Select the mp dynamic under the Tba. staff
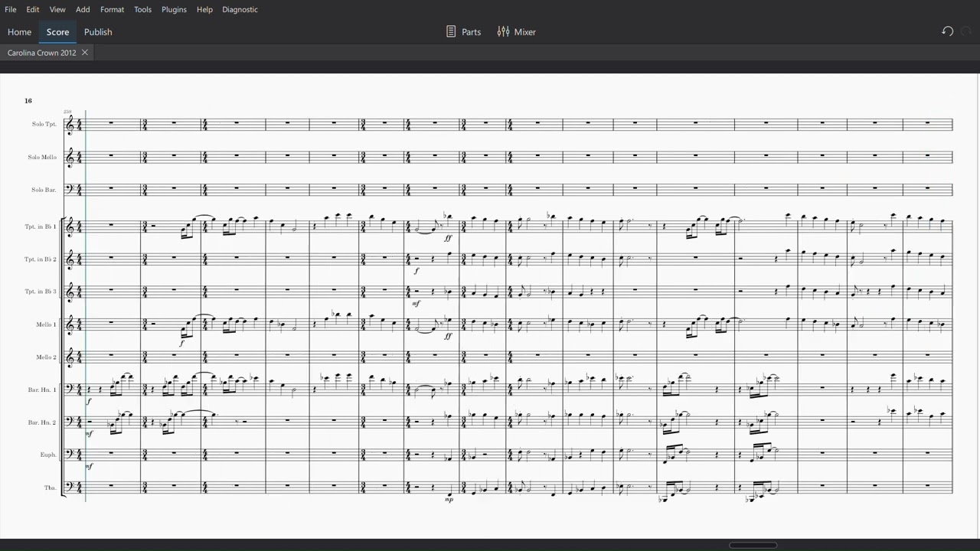The width and height of the screenshot is (980, 551). 449,499
